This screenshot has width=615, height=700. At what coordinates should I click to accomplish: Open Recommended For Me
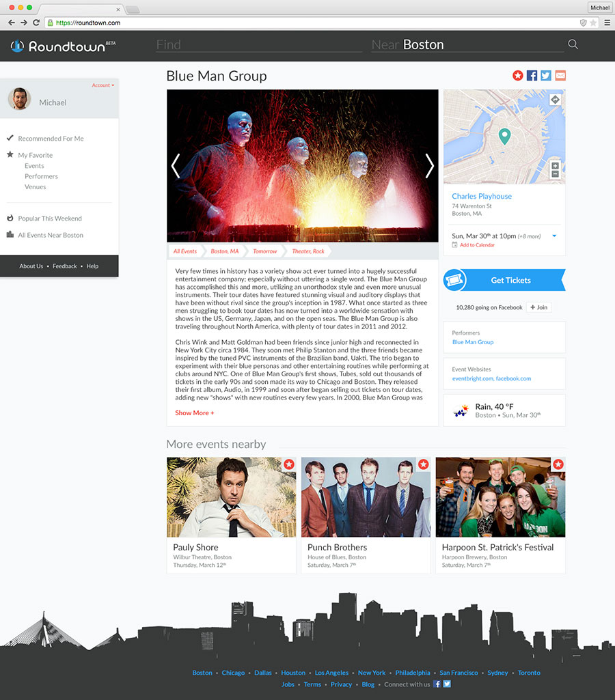pyautogui.click(x=51, y=139)
